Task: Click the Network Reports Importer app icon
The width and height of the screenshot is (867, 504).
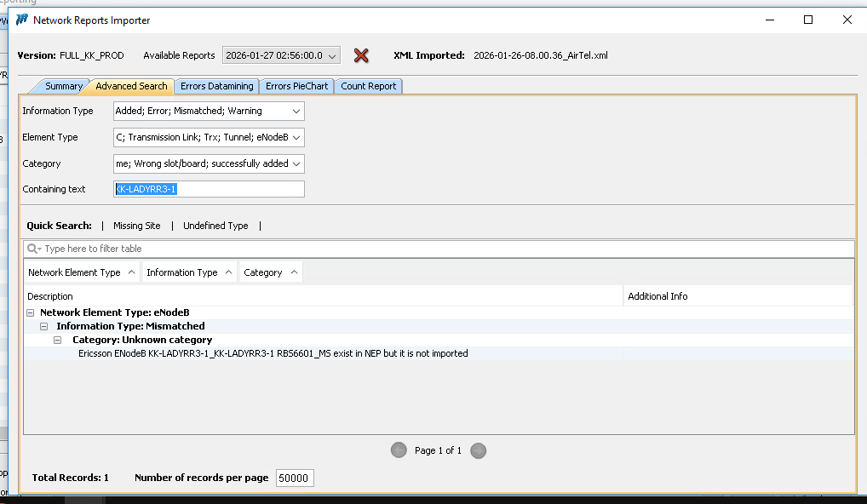Action: pos(22,20)
